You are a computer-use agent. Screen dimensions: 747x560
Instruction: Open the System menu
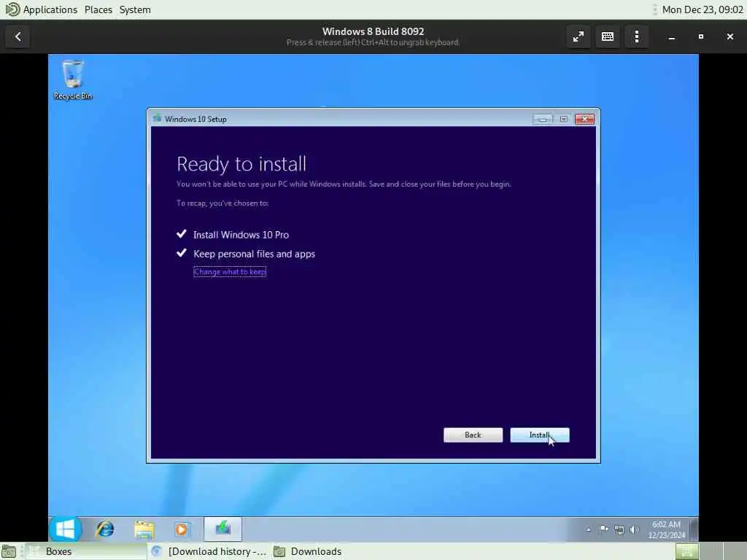(135, 9)
